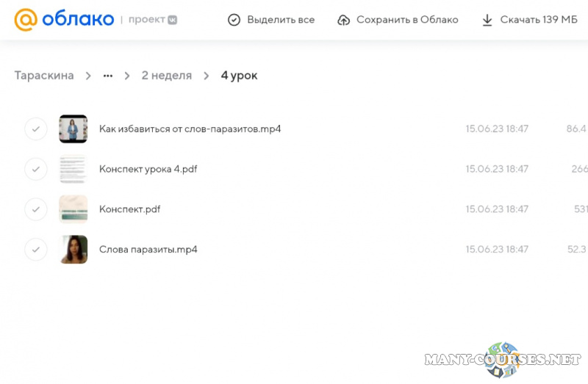The height and width of the screenshot is (384, 588).
Task: Toggle the checkbox next to Конспект.pdf
Action: pos(35,209)
